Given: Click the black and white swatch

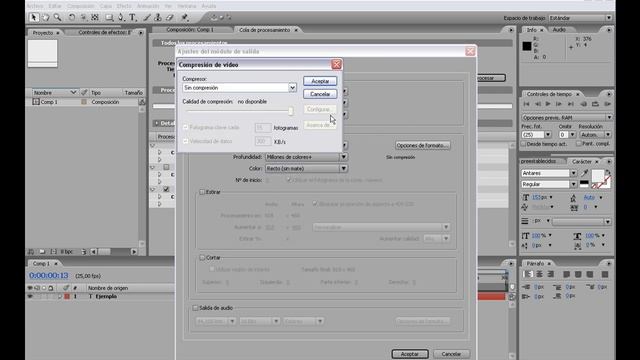Looking at the screenshot, I should pyautogui.click(x=584, y=184).
